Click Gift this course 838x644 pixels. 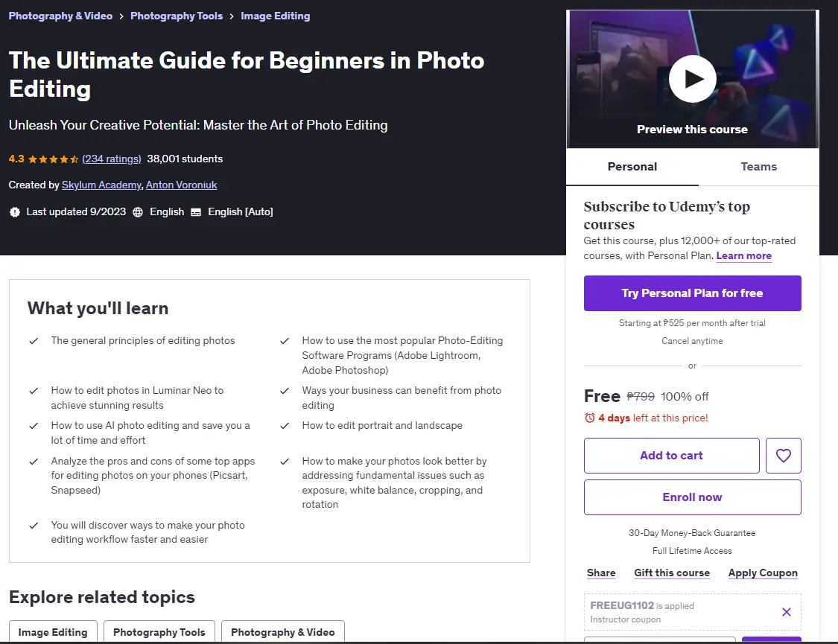click(672, 573)
